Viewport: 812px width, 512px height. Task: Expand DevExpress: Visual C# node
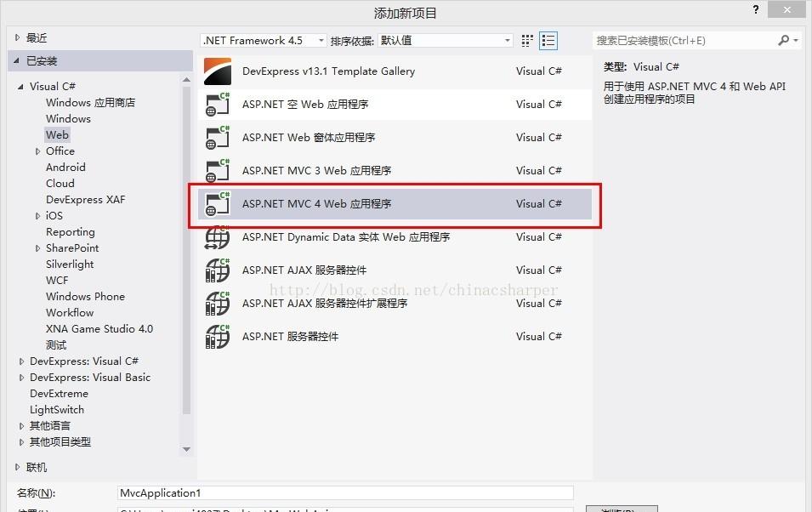click(21, 361)
